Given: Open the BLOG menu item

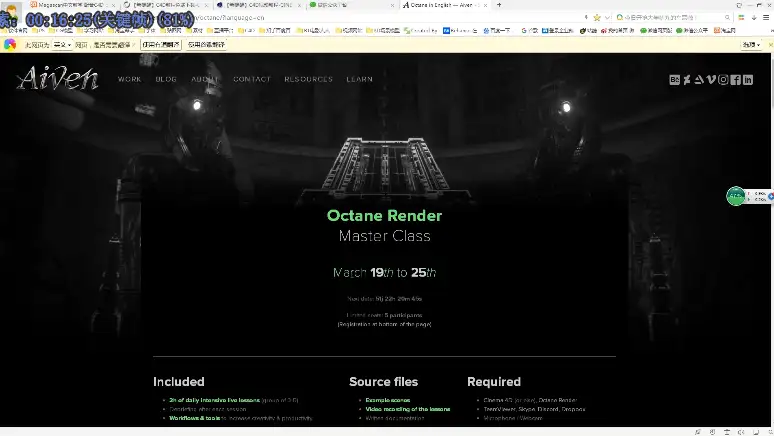Looking at the screenshot, I should coord(166,79).
